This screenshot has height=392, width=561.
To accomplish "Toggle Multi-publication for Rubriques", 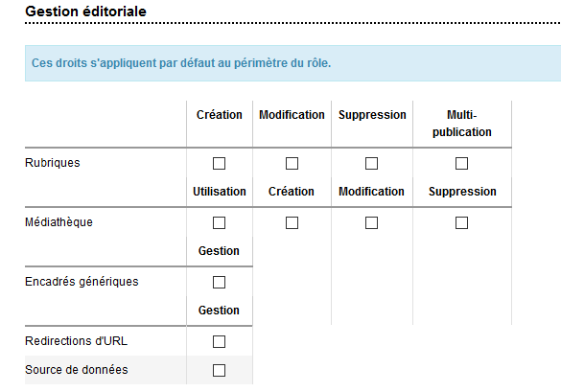I will click(461, 164).
